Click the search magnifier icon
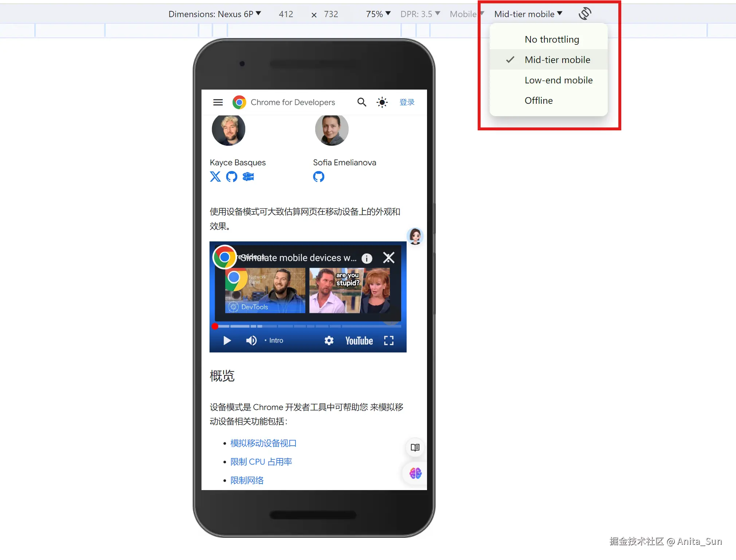The image size is (736, 560). [361, 102]
